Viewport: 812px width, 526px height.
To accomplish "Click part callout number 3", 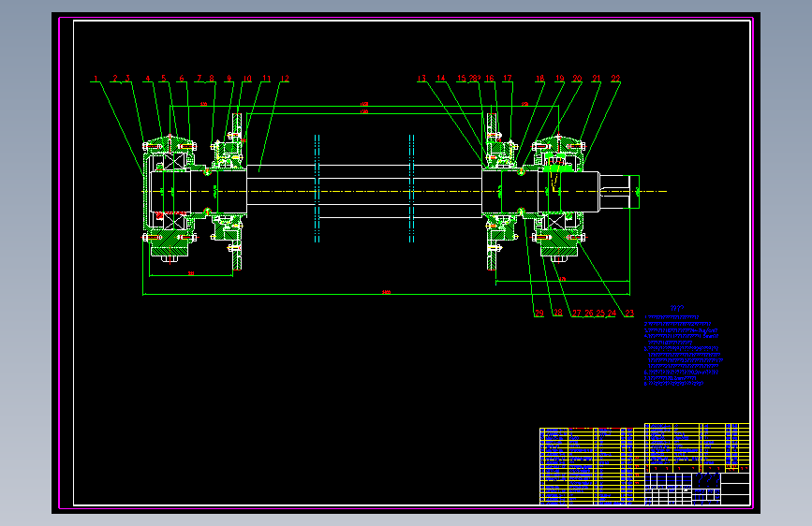I will (x=127, y=79).
